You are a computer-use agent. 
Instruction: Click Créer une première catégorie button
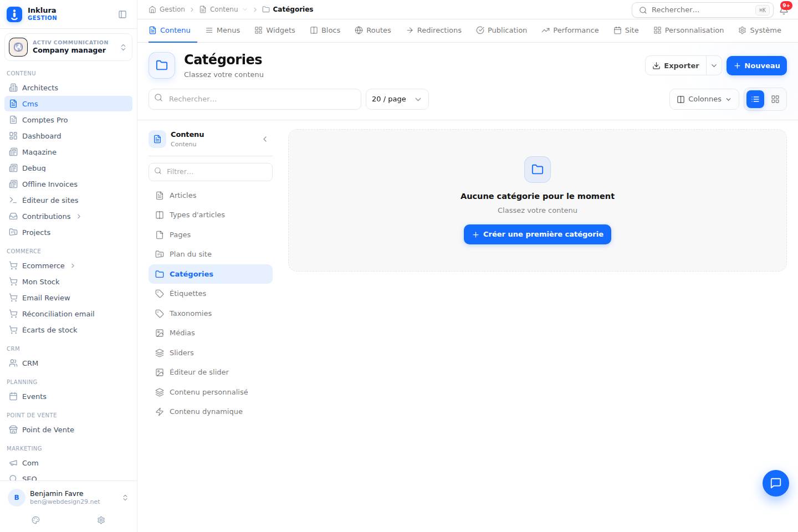(538, 234)
